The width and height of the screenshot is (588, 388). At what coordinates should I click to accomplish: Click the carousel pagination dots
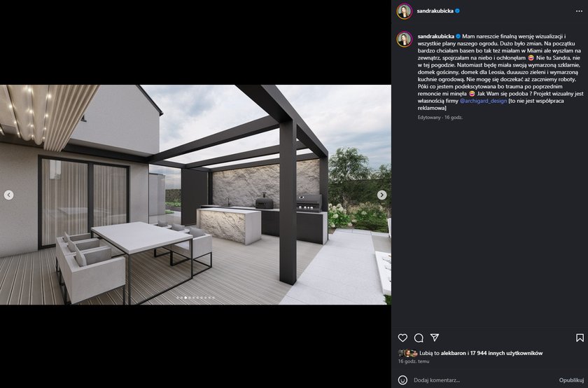click(x=195, y=298)
